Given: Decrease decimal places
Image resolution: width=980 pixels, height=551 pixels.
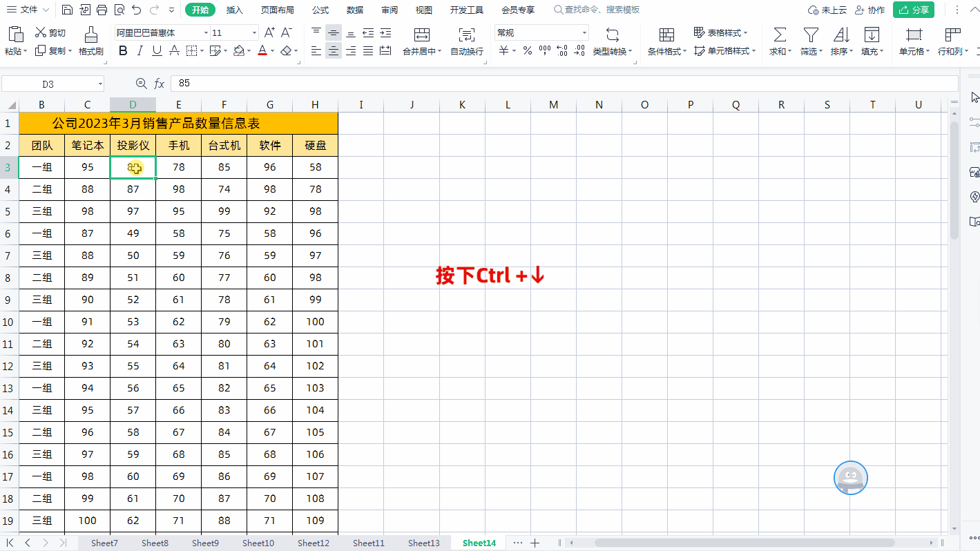Looking at the screenshot, I should tap(579, 50).
